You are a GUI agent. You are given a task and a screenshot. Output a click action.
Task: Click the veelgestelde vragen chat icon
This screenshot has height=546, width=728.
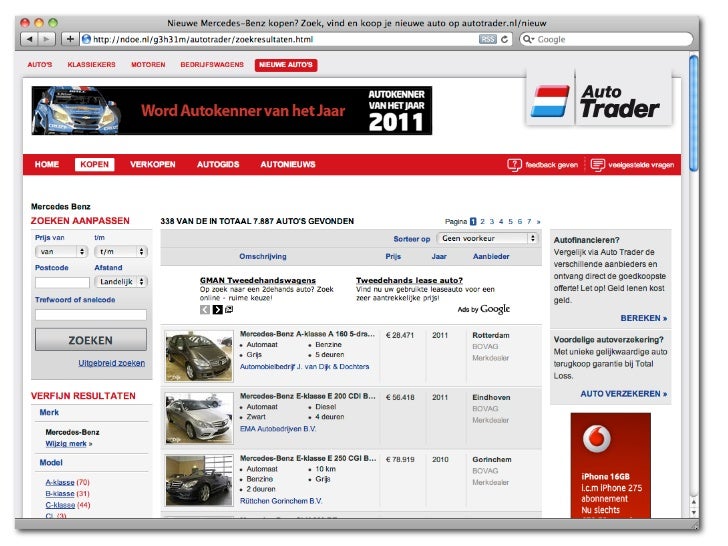coord(597,165)
